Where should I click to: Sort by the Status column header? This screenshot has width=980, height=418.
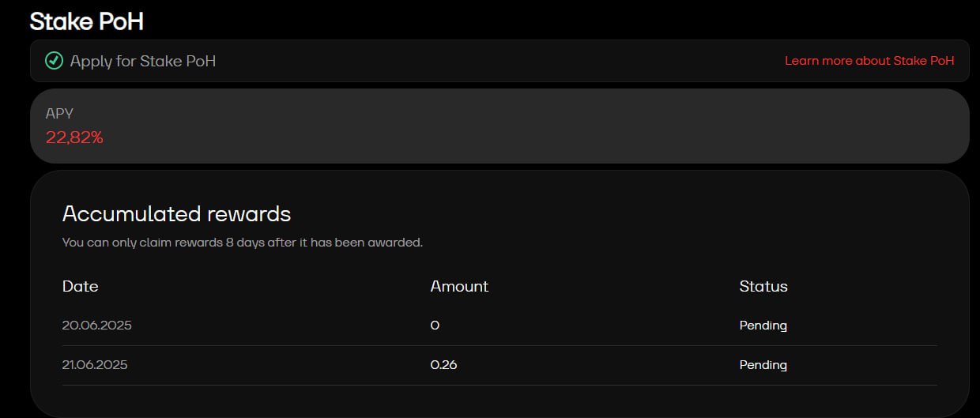click(763, 286)
